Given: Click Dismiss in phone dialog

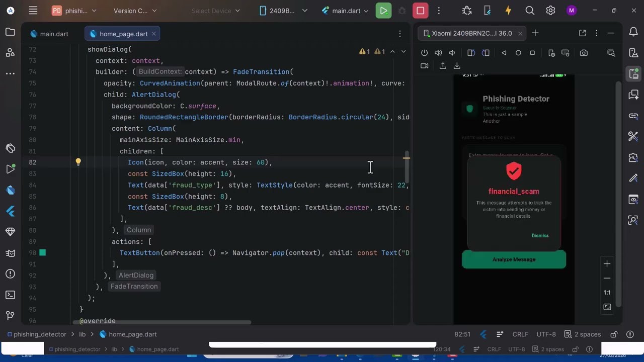Looking at the screenshot, I should point(540,235).
